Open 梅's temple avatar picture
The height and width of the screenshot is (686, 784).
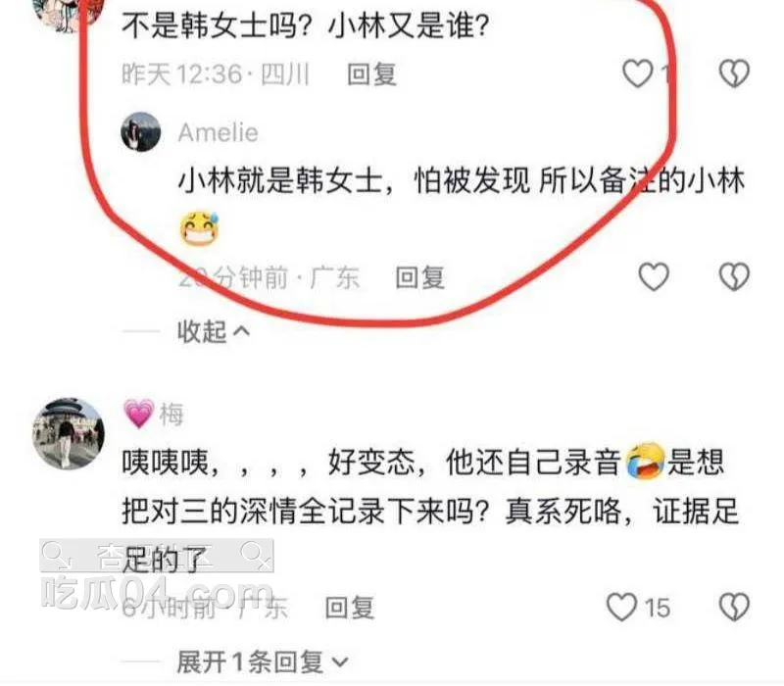(x=69, y=433)
